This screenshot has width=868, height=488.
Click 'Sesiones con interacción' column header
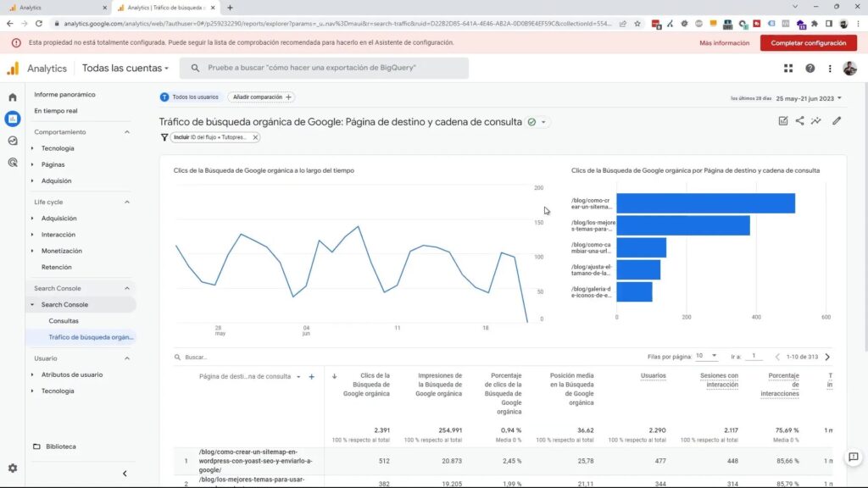click(719, 380)
